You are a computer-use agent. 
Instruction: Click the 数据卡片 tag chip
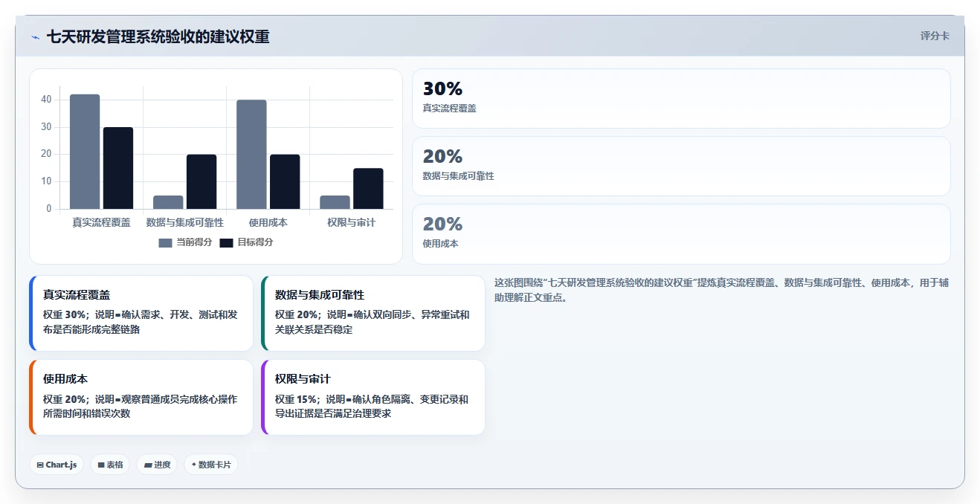(x=211, y=465)
